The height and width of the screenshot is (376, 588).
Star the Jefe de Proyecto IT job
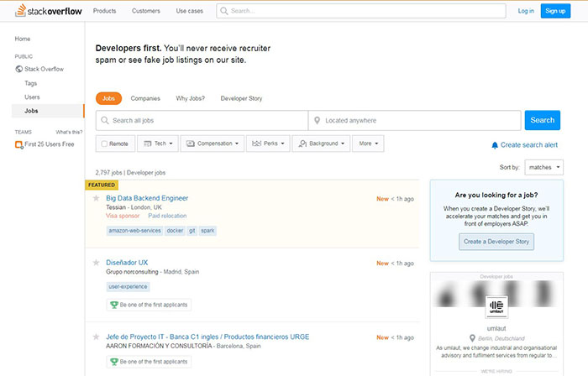96,337
